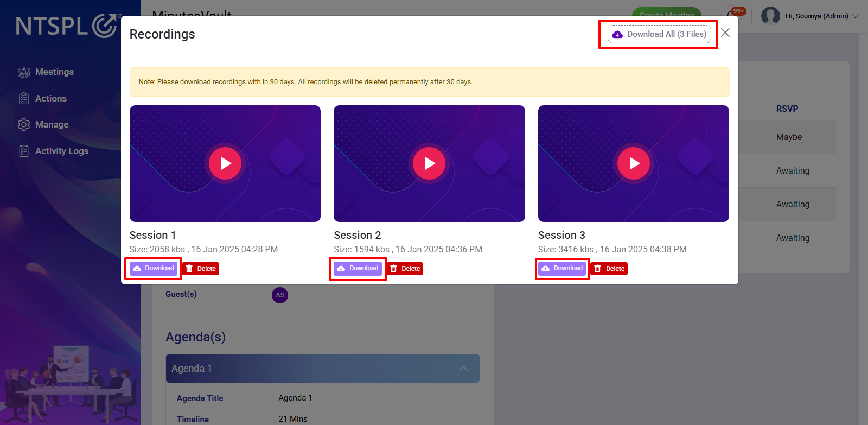
Task: Download the Session 3 recording
Action: click(x=562, y=269)
